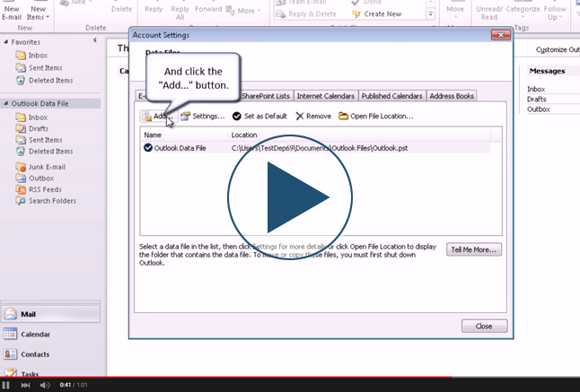Image resolution: width=580 pixels, height=392 pixels.
Task: Click Set as Default checkmark option
Action: point(259,116)
